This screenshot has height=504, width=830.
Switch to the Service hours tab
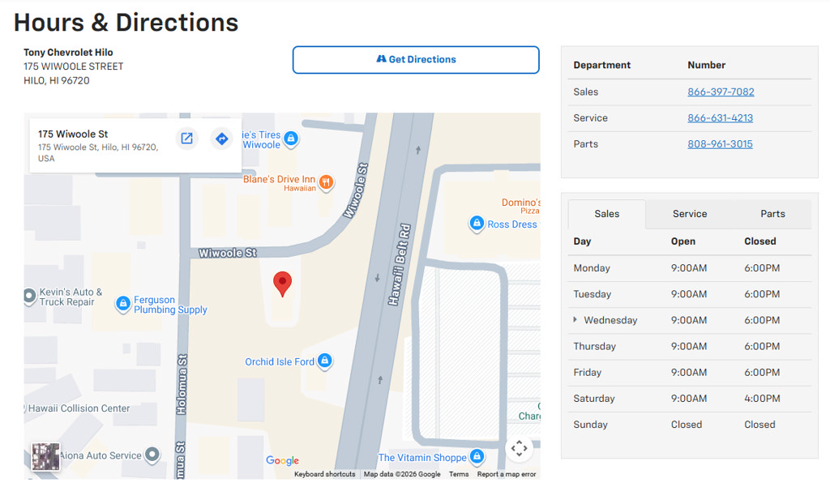[689, 214]
